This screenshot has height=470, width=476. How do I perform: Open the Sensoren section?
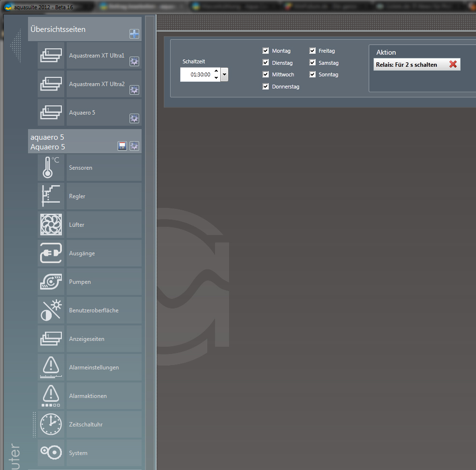104,167
